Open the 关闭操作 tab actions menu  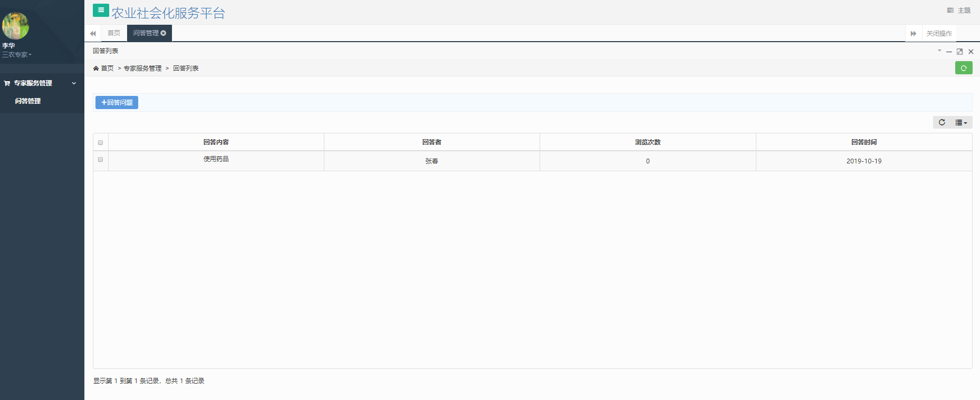(x=939, y=33)
